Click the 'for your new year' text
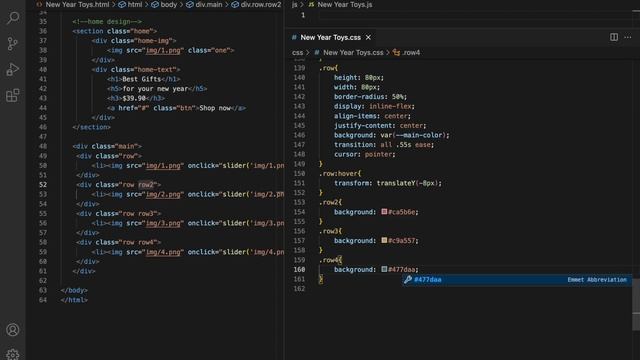Viewport: 640px width, 360px height. 156,89
